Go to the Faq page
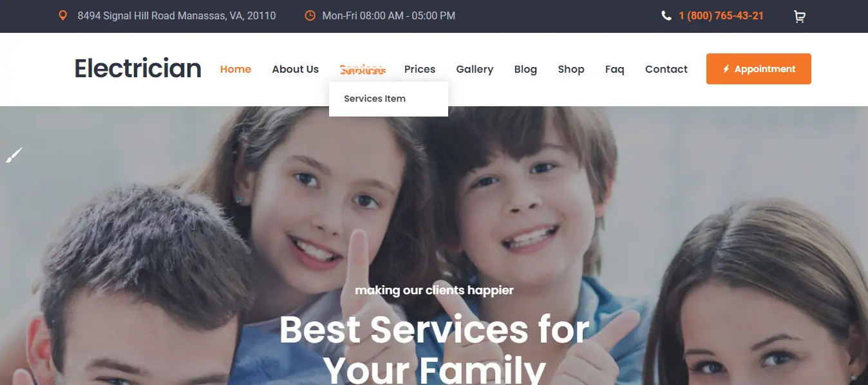 [x=615, y=69]
